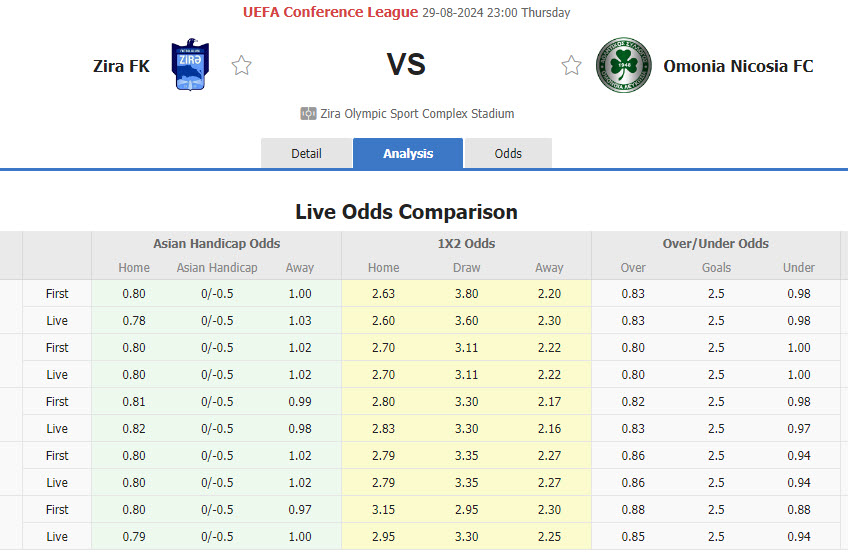Click the Zira FK team name

(x=121, y=66)
